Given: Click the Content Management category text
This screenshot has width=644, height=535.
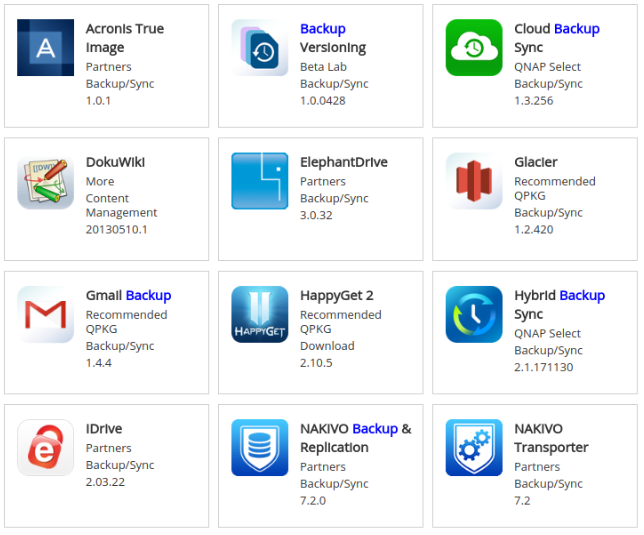Looking at the screenshot, I should point(122,205).
